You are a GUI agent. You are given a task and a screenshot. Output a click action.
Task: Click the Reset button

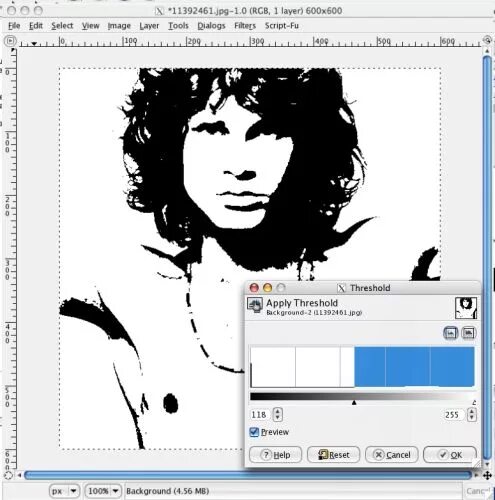click(334, 455)
